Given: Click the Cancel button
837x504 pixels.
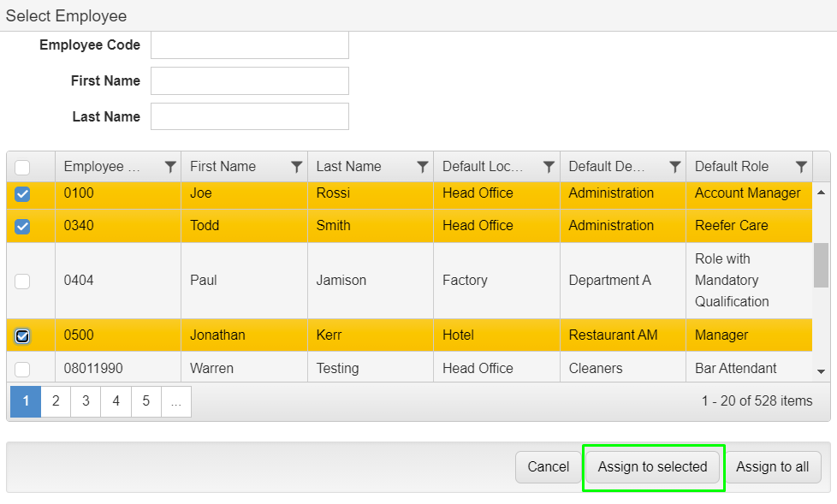Looking at the screenshot, I should [x=549, y=467].
